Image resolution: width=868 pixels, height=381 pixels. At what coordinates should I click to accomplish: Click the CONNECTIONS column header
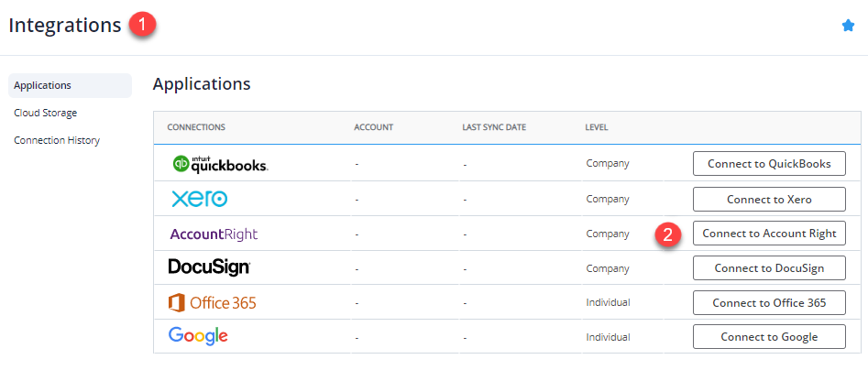[196, 127]
